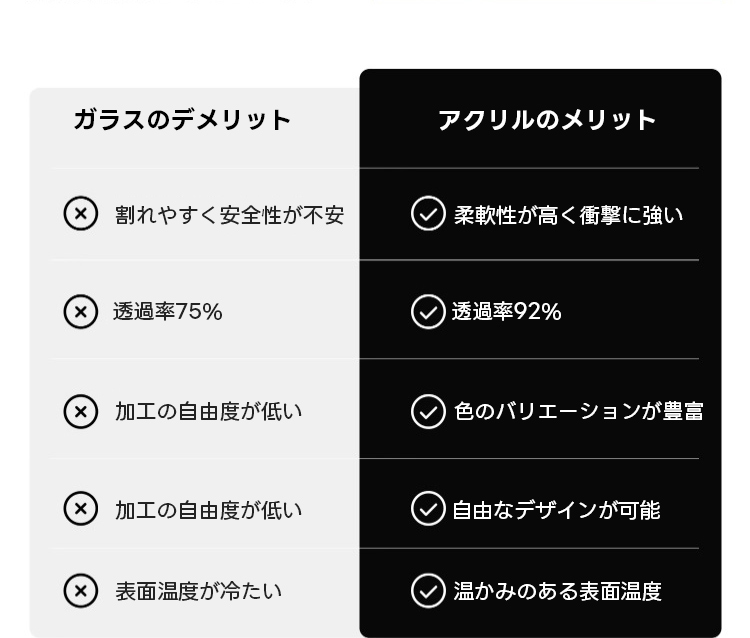
Task: Click the X icon next to 透過率75%
Action: [x=81, y=312]
